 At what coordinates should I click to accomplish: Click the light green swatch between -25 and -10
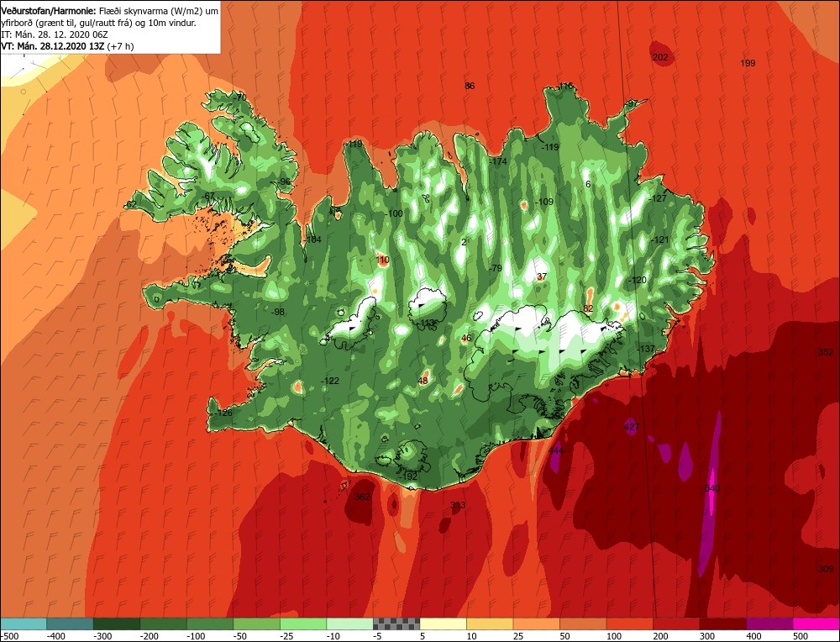coord(303,624)
